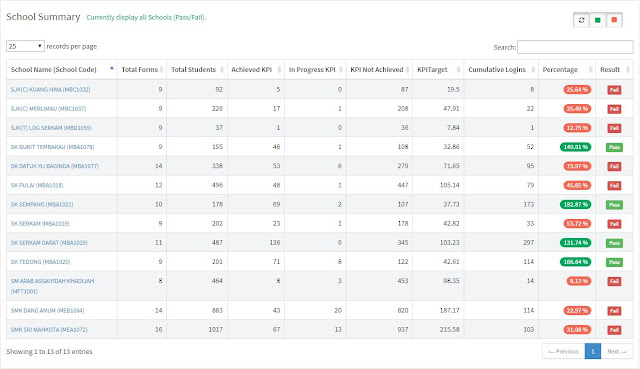
Task: Sort table by Achieved KPI column
Action: coord(256,69)
